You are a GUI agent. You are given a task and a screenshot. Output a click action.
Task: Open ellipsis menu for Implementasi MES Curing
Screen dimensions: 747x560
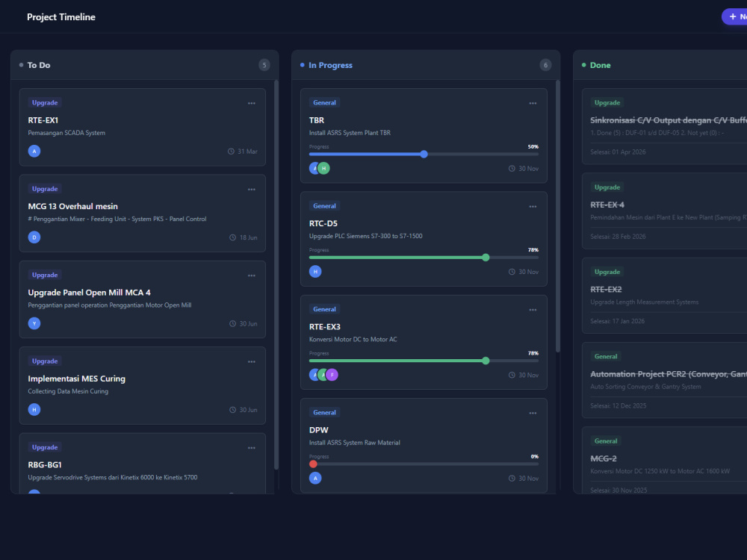[x=252, y=362]
